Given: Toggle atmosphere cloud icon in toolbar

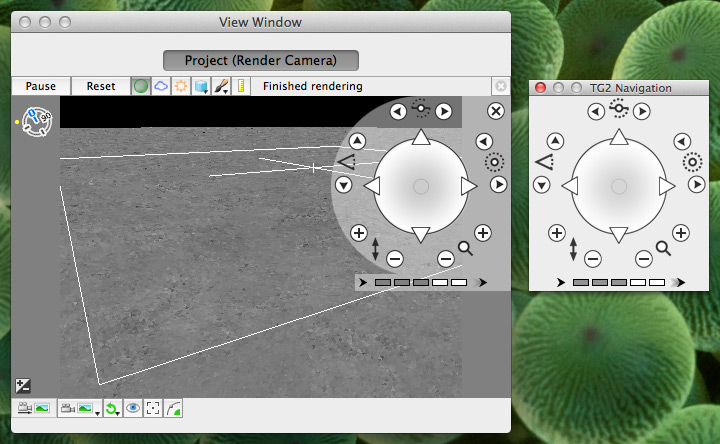Looking at the screenshot, I should point(161,86).
